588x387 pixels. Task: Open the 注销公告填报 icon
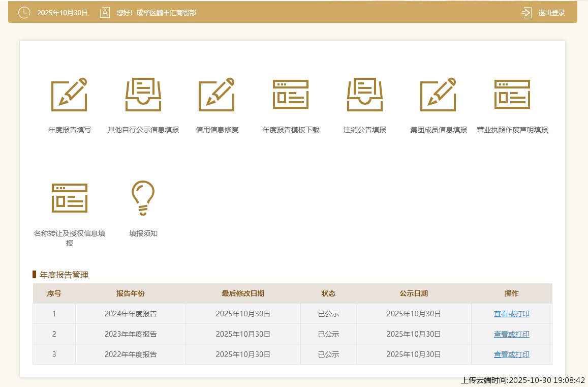tap(364, 95)
